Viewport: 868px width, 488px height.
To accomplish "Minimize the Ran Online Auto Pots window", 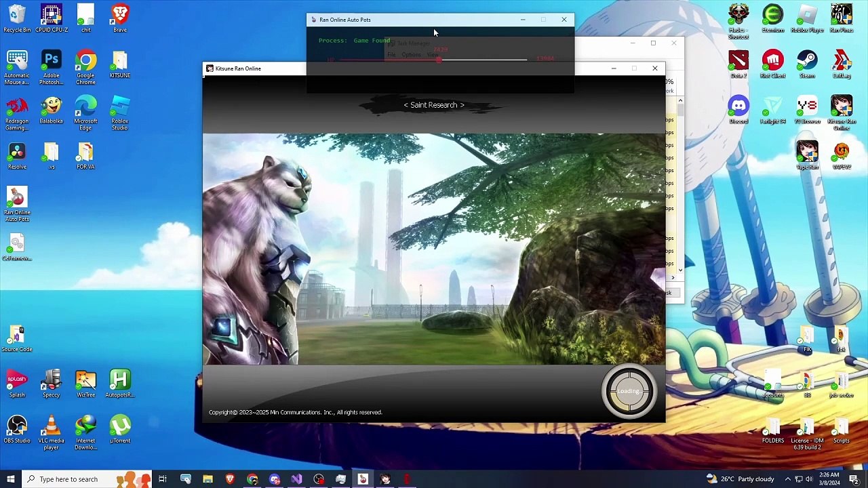I will coord(523,20).
